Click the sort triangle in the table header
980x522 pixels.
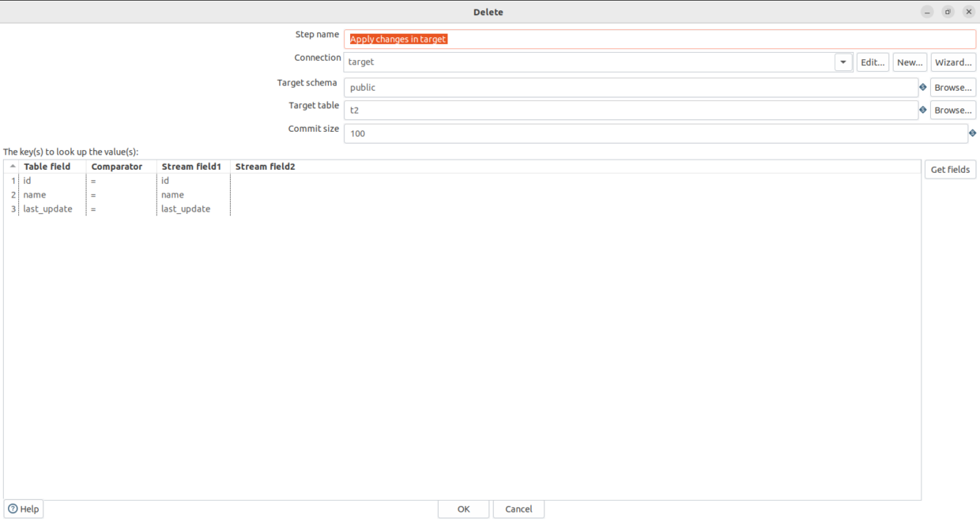11,166
